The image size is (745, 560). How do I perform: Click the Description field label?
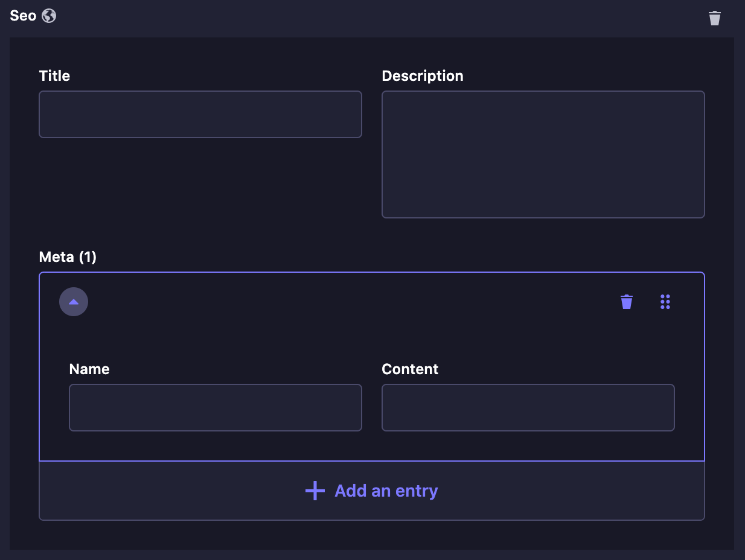pyautogui.click(x=422, y=76)
